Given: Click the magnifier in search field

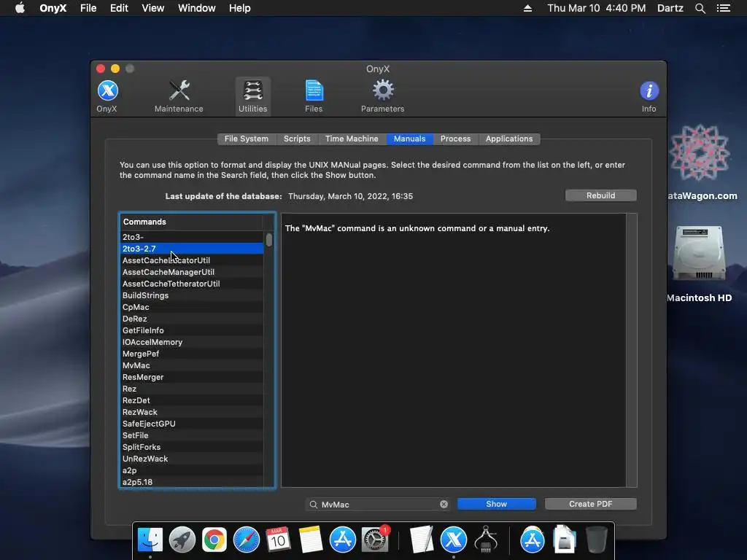Looking at the screenshot, I should tap(314, 505).
